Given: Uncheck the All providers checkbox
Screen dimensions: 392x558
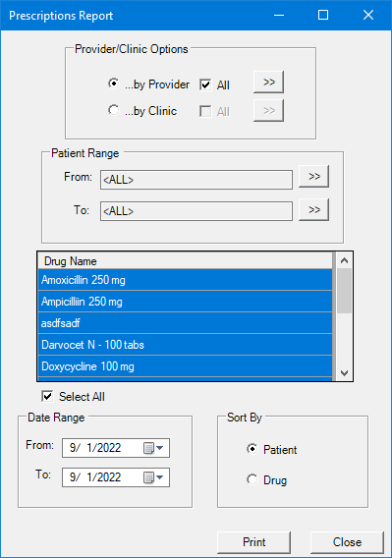Looking at the screenshot, I should 205,84.
